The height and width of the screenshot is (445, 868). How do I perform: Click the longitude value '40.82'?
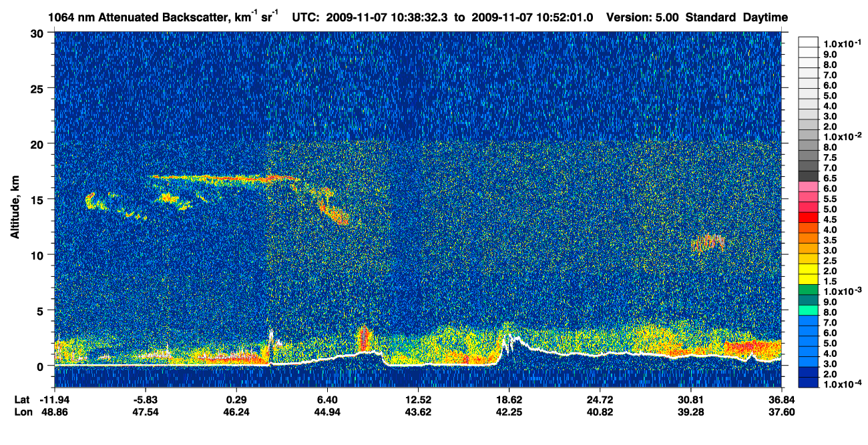[600, 412]
